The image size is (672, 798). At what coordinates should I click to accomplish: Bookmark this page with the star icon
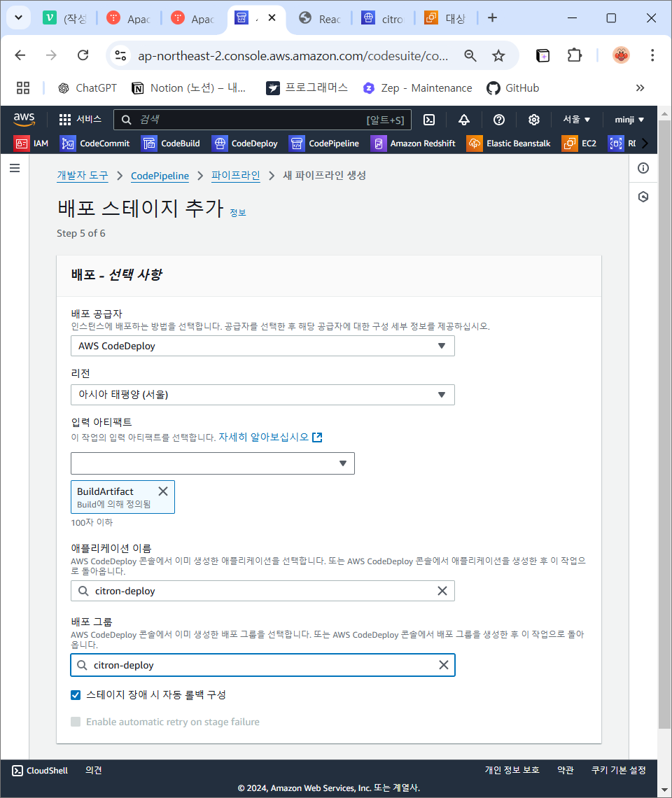click(x=498, y=55)
